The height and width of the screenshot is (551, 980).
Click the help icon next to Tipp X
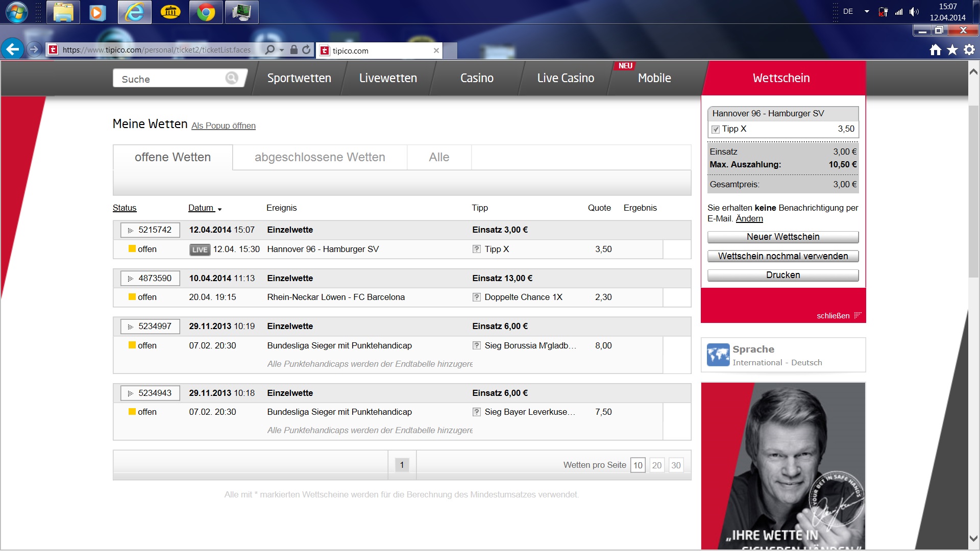[476, 249]
